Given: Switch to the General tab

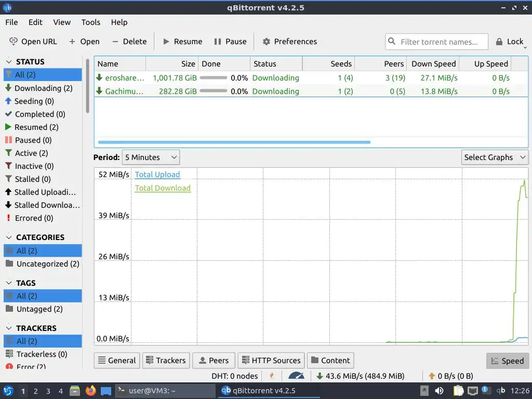Looking at the screenshot, I should [x=117, y=361].
